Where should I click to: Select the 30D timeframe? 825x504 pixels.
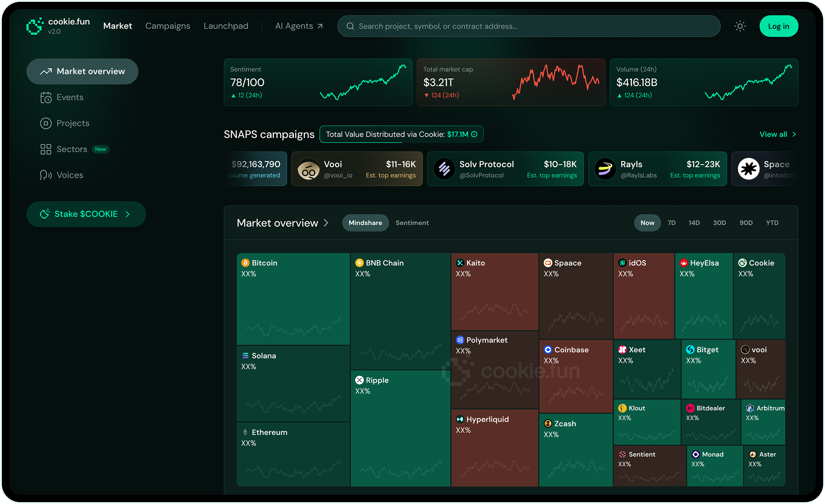(x=719, y=223)
